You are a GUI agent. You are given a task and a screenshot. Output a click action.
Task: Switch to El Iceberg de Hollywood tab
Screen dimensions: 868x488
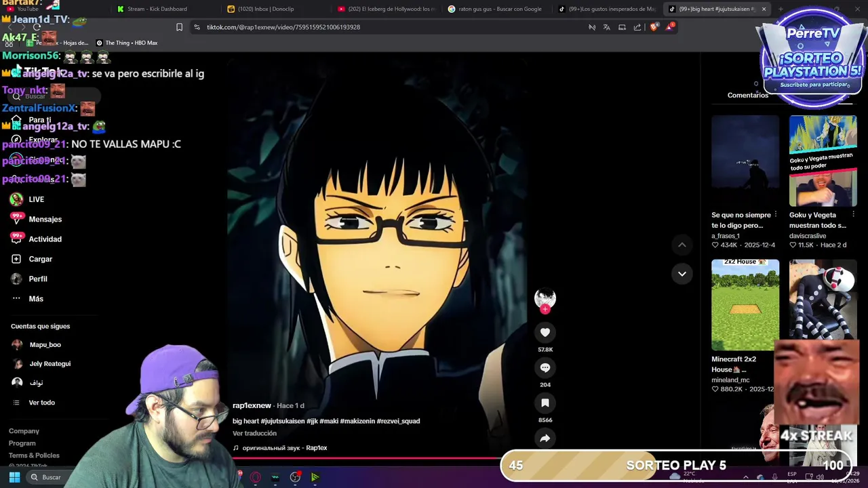pos(387,9)
